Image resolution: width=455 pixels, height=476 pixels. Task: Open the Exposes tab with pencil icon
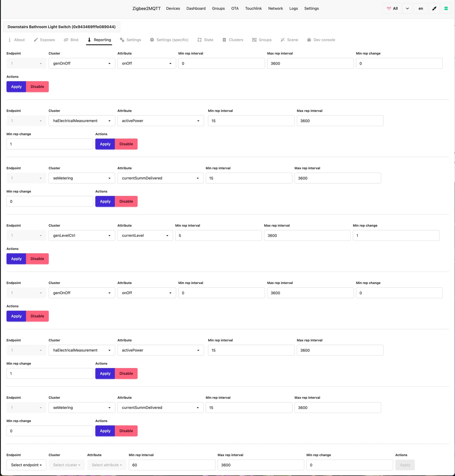pyautogui.click(x=44, y=40)
